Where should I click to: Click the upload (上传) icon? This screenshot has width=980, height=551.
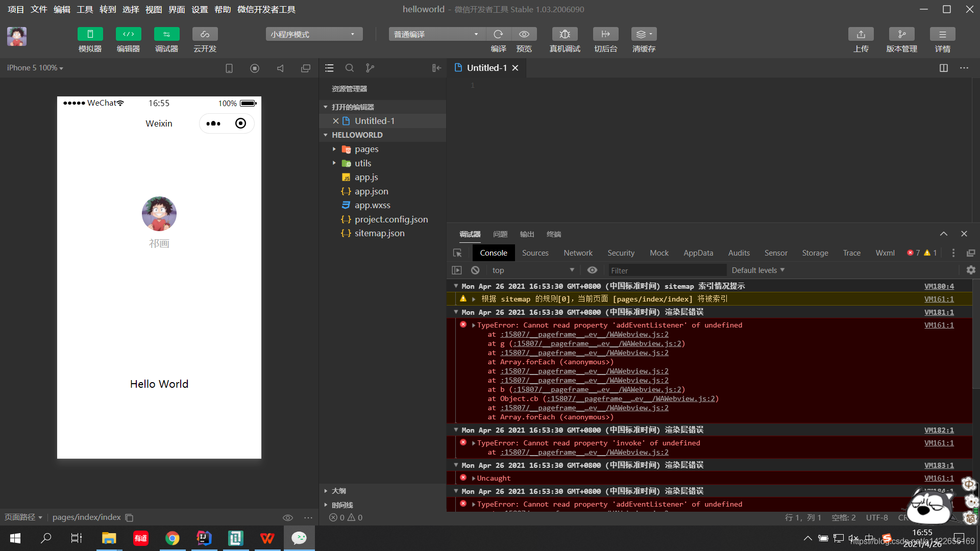coord(861,34)
